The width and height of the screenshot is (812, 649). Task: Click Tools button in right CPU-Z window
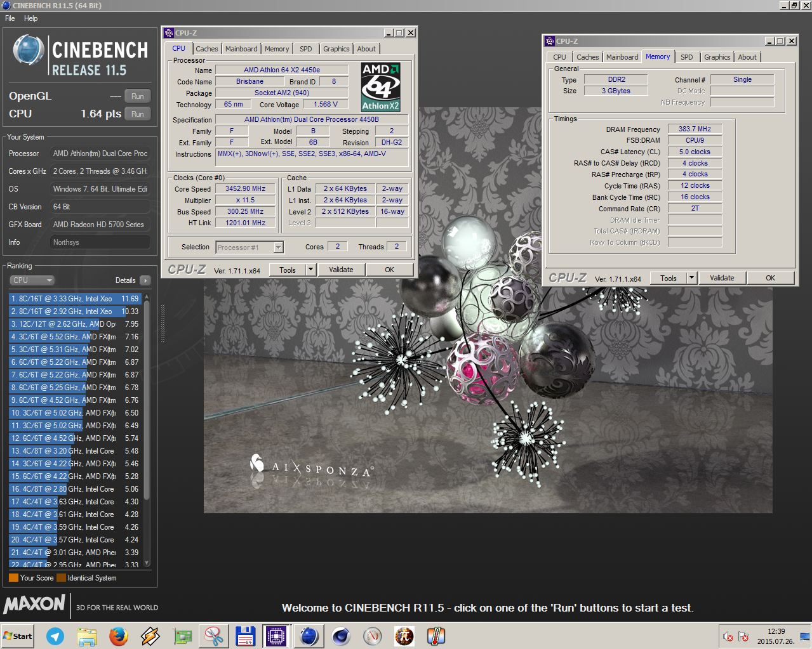click(x=669, y=278)
